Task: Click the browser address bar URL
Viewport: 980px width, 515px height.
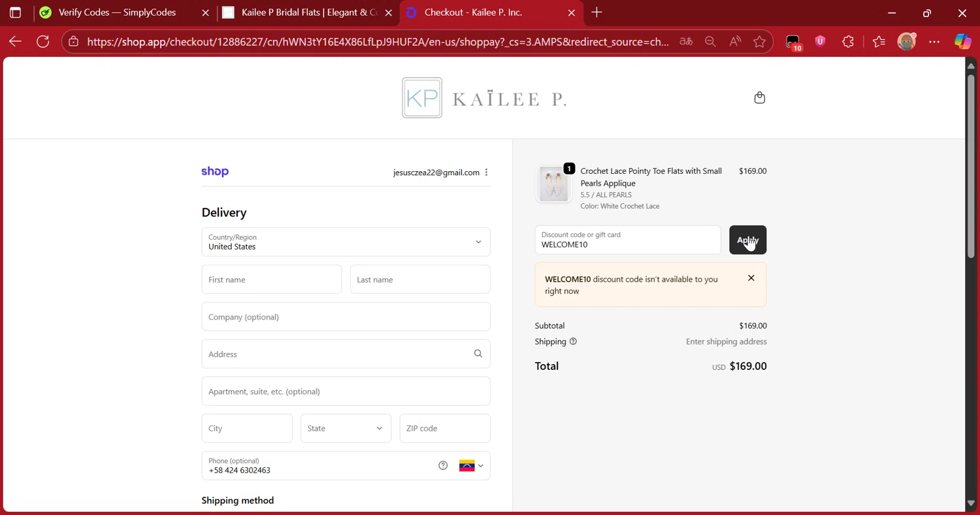Action: coord(378,42)
